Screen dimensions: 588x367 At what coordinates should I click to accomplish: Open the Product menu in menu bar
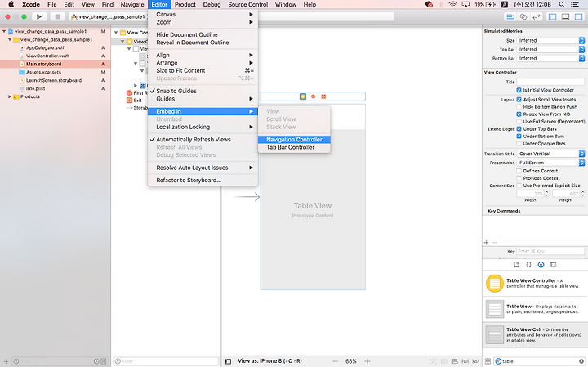(185, 5)
